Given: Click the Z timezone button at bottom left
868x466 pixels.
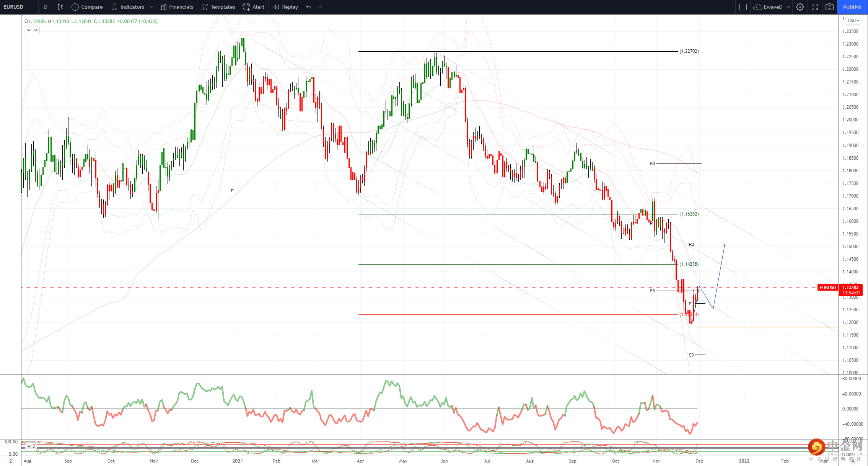Looking at the screenshot, I should tap(11, 461).
